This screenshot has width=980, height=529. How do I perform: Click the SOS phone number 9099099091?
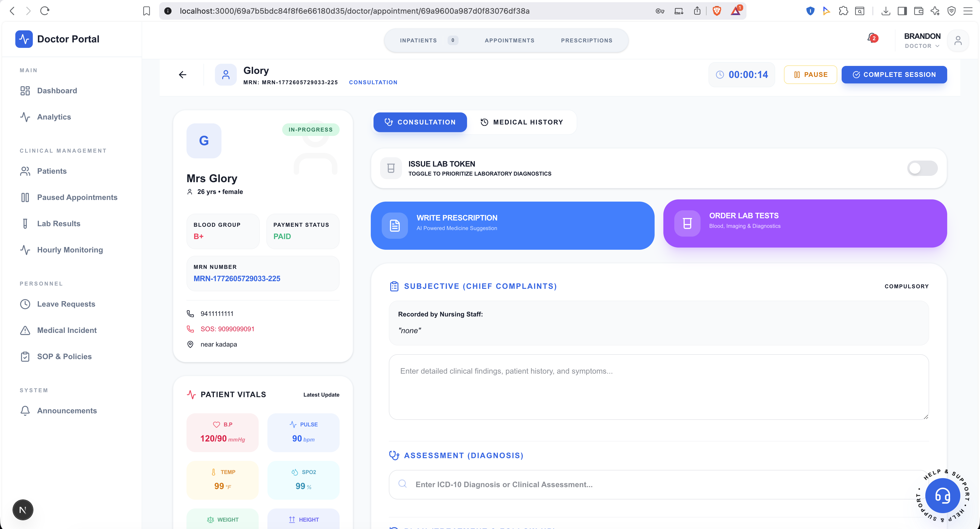[x=227, y=329]
